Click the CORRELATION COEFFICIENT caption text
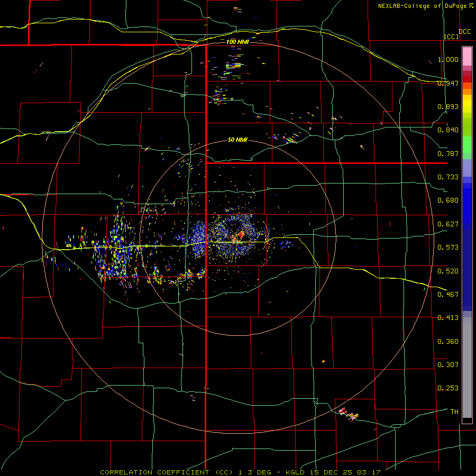 (x=154, y=472)
